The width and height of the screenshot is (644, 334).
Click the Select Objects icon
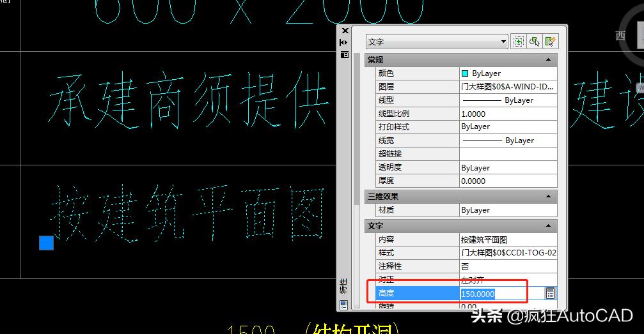point(535,42)
